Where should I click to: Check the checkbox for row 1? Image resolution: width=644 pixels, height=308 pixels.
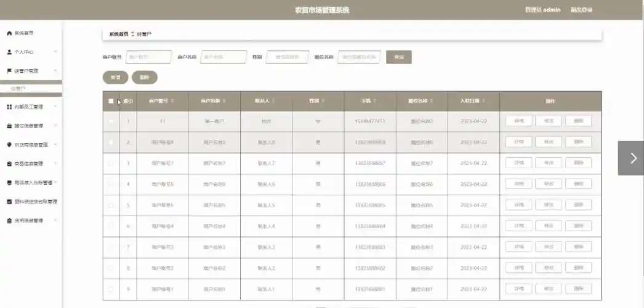coord(111,121)
